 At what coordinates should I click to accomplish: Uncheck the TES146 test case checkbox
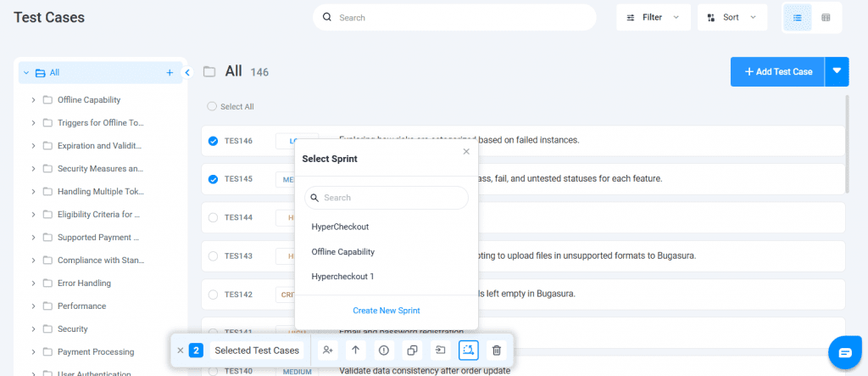tap(213, 140)
